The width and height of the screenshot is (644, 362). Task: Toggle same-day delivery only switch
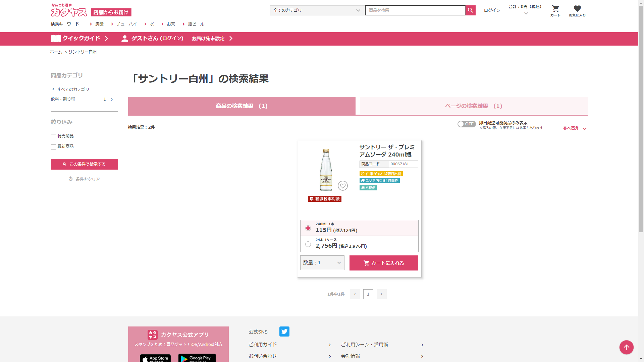466,124
